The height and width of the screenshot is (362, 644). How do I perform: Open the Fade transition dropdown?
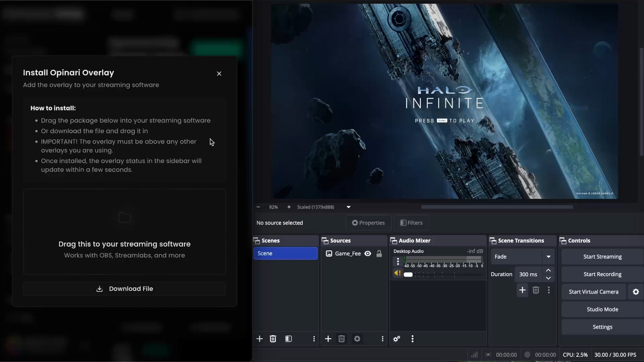pos(548,257)
